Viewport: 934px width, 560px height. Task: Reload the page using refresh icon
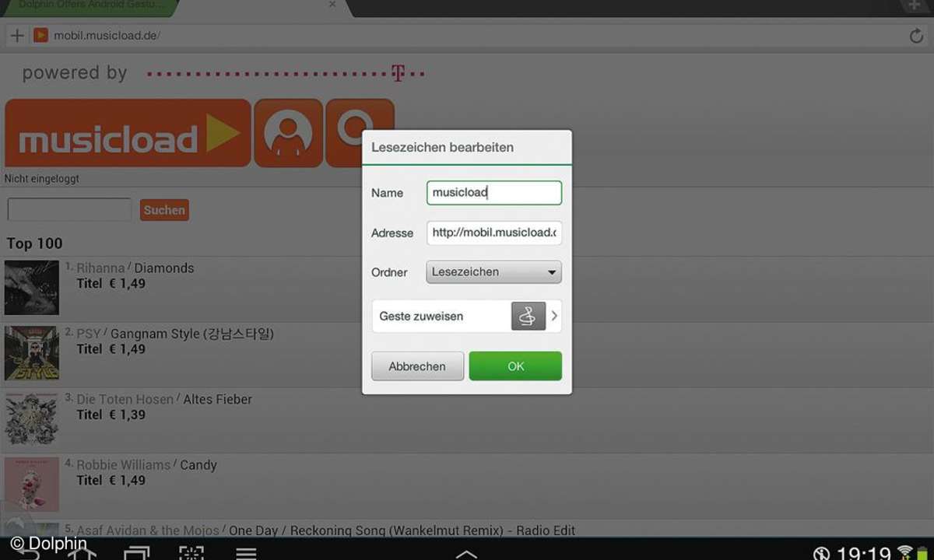pyautogui.click(x=916, y=36)
